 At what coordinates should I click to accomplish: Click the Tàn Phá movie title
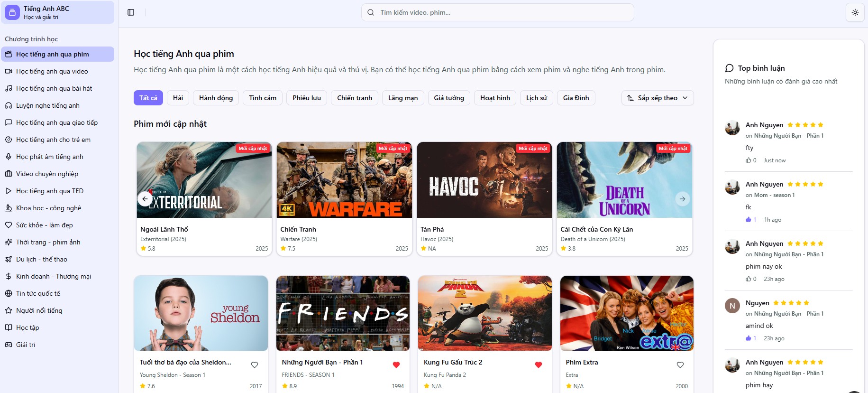point(432,229)
